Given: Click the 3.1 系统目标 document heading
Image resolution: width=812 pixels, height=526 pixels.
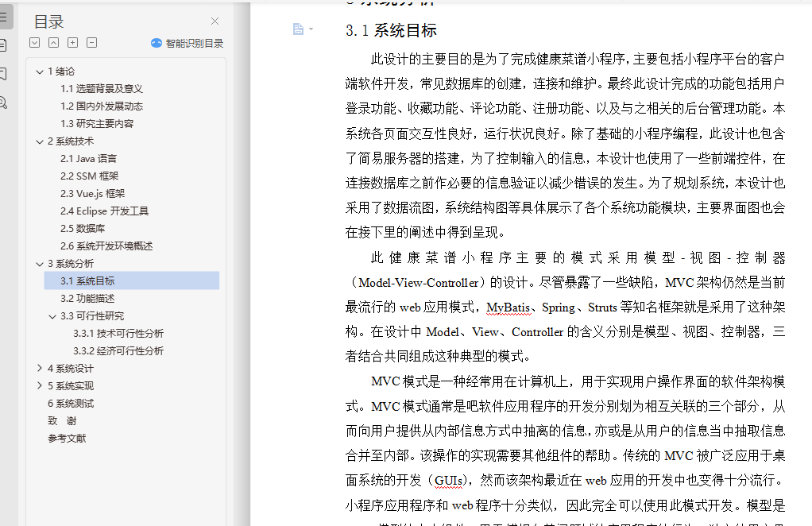Looking at the screenshot, I should point(391,30).
